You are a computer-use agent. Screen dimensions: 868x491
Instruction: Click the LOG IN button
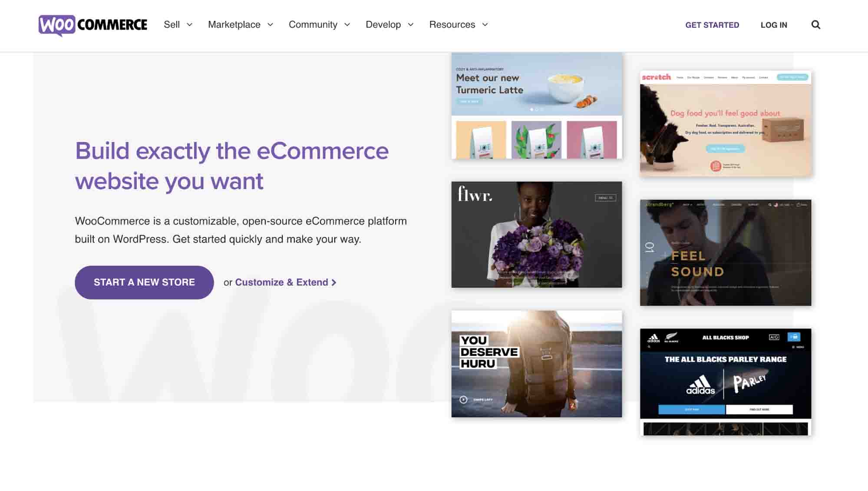tap(774, 24)
